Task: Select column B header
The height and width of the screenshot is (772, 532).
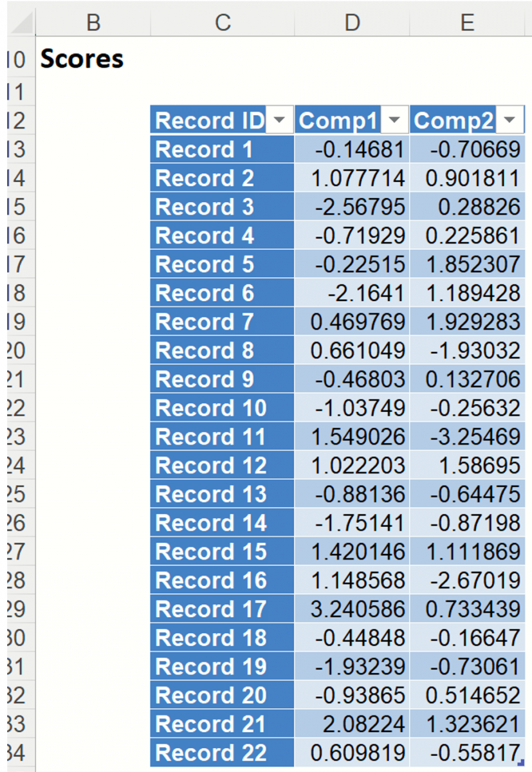Action: pos(94,23)
